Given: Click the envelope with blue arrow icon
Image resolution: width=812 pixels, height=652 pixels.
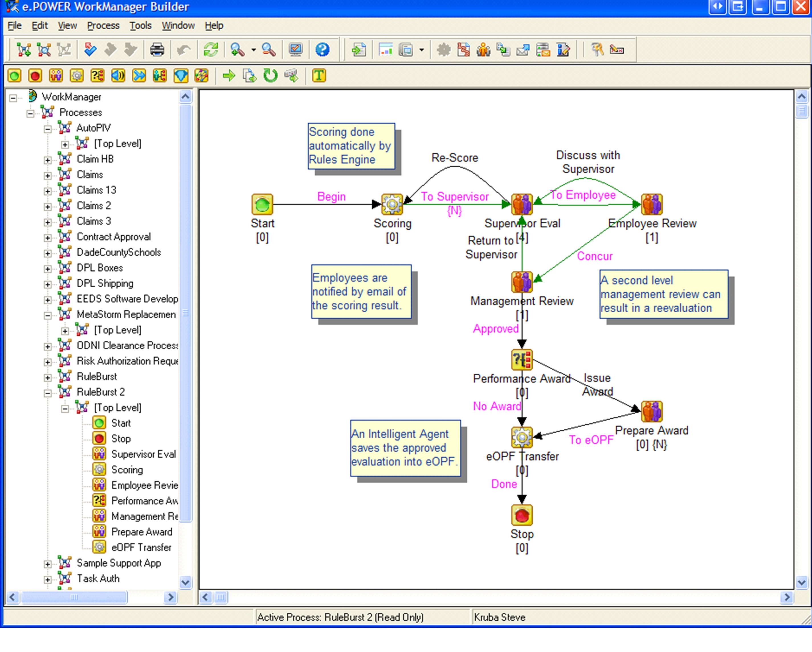Looking at the screenshot, I should click(x=523, y=50).
